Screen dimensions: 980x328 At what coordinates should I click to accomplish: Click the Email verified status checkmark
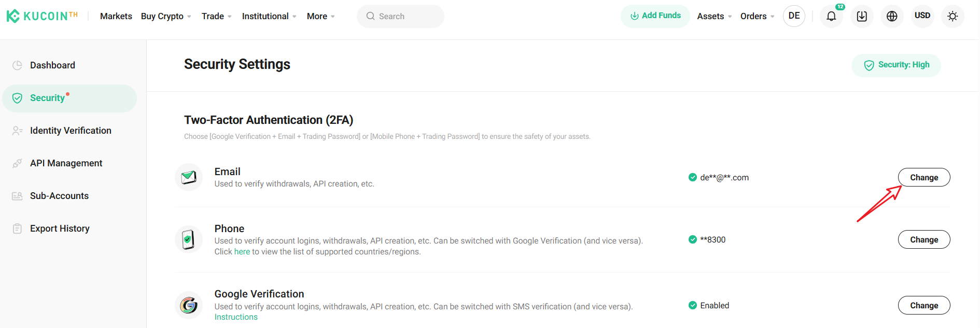692,177
